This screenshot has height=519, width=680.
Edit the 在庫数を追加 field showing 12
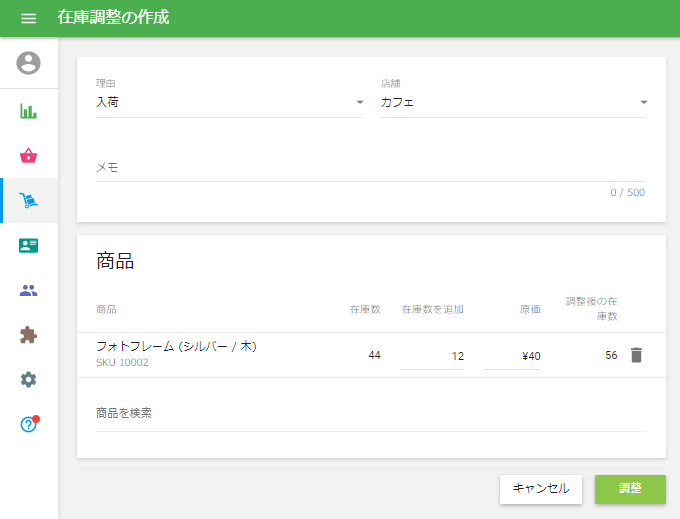[432, 356]
